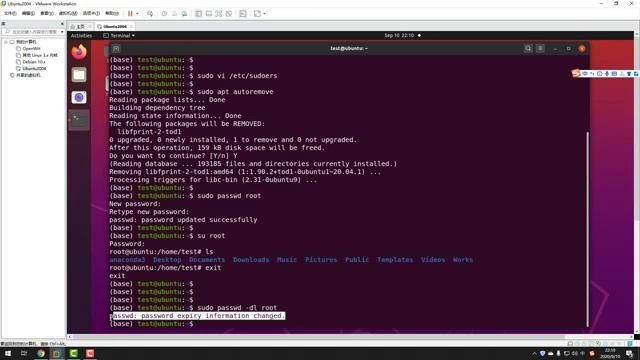
Task: Click the Ubuntu clock Sep 10 22:10
Action: tap(399, 36)
